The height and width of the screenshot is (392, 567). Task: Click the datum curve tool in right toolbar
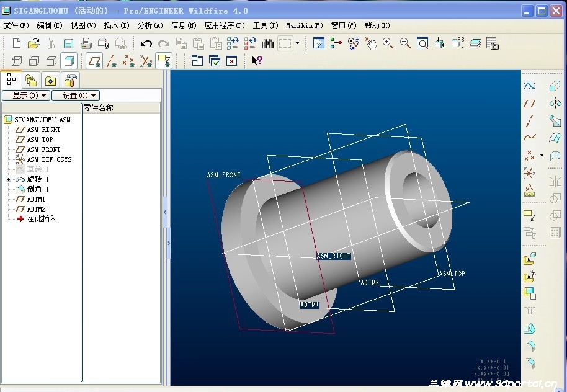pos(529,138)
